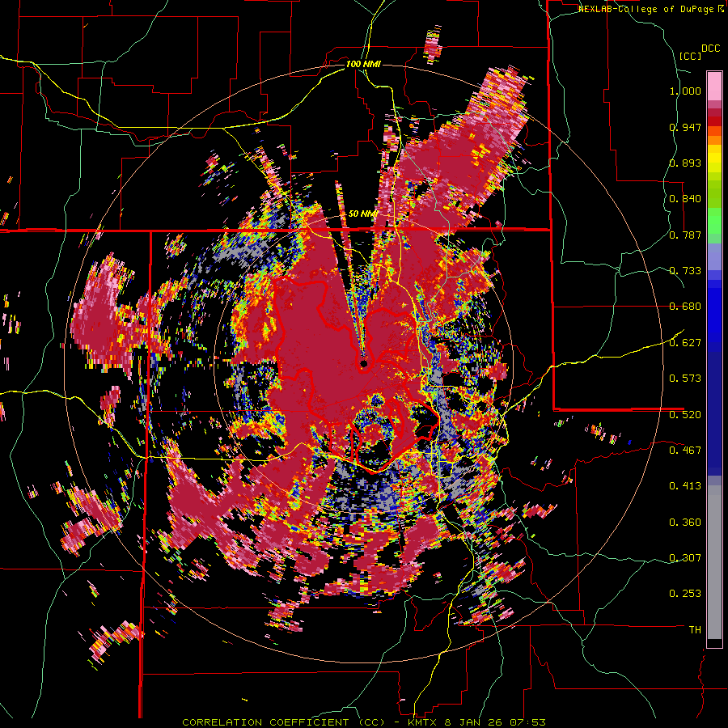The width and height of the screenshot is (728, 728).
Task: Click the CORRELATION COEFFICIENT (CC) title text
Action: click(x=284, y=722)
